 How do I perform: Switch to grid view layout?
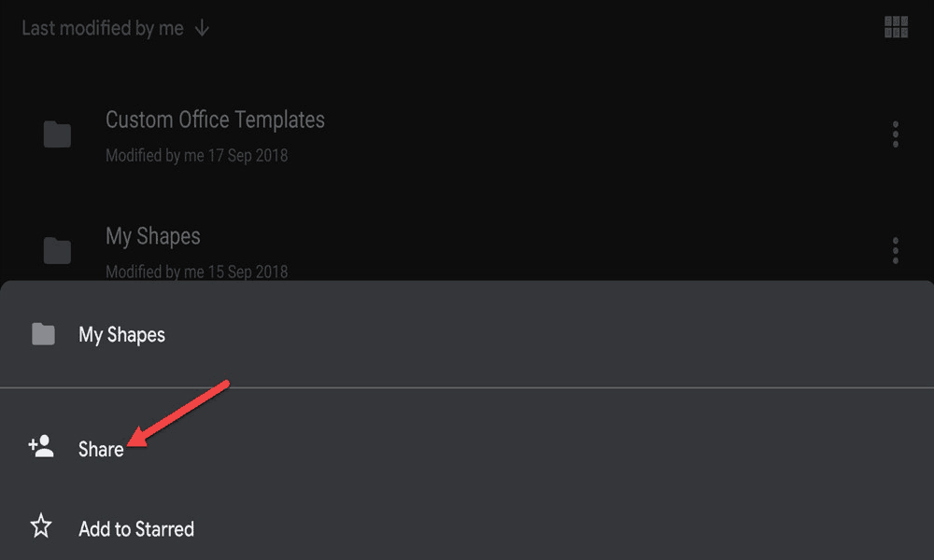(x=896, y=27)
